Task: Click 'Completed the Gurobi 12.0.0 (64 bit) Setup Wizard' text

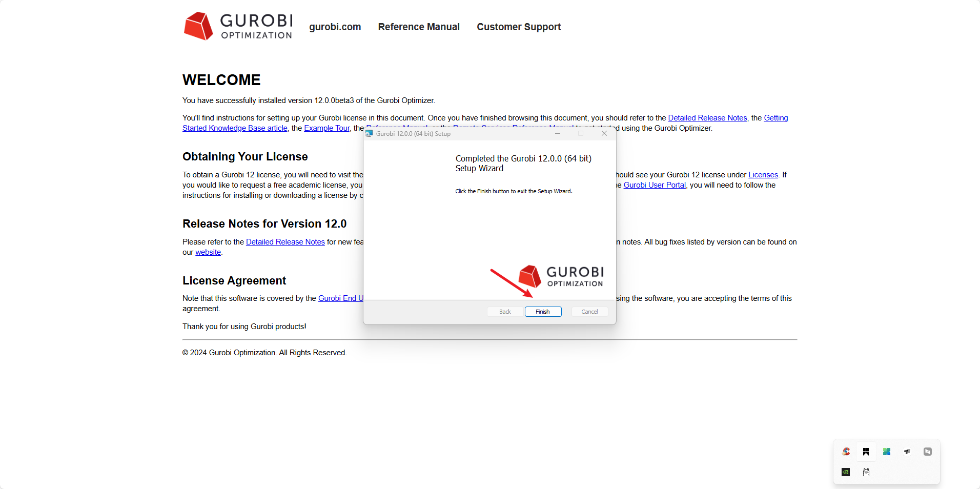Action: click(523, 164)
